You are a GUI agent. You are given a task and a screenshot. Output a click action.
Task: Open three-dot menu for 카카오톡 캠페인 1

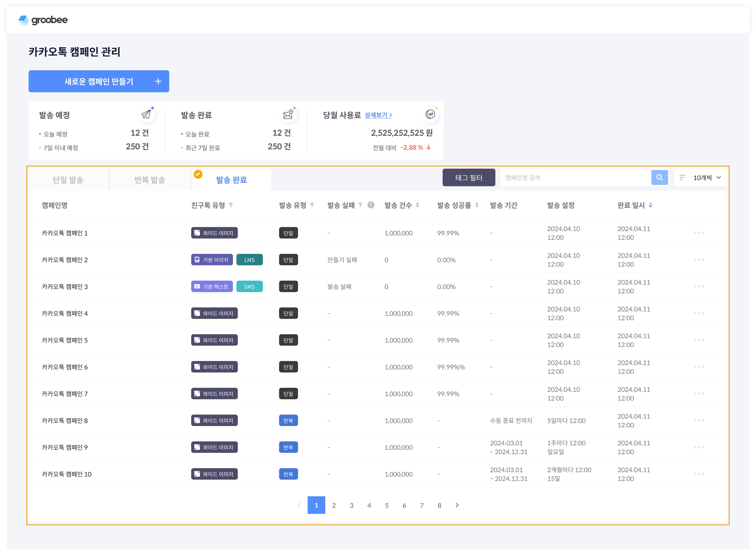[x=698, y=233]
